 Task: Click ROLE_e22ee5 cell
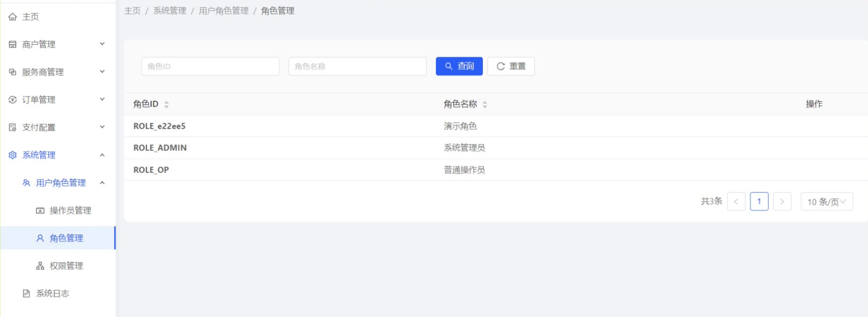click(160, 126)
